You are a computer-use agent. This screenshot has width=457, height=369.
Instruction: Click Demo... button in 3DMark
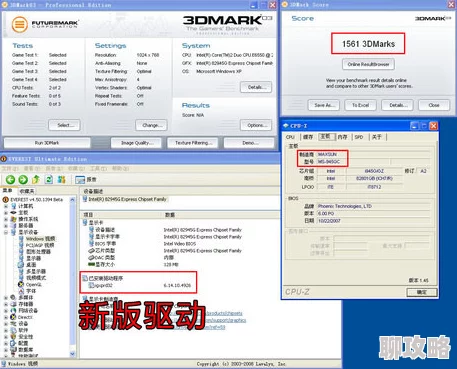point(249,143)
